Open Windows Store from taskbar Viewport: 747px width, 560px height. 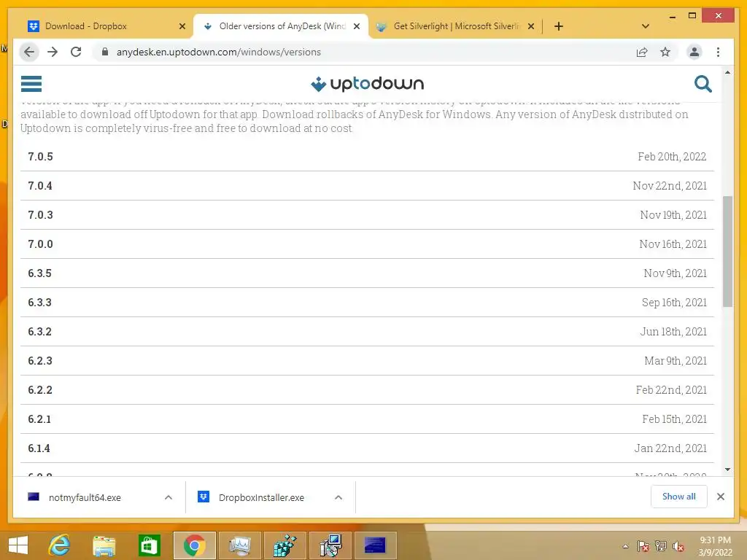[x=149, y=545]
